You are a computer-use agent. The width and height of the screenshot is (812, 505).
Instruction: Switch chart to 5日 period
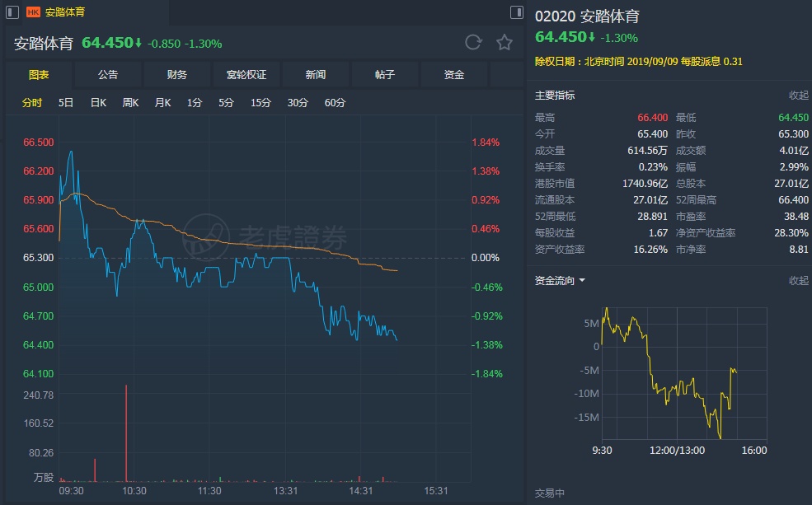pyautogui.click(x=66, y=103)
